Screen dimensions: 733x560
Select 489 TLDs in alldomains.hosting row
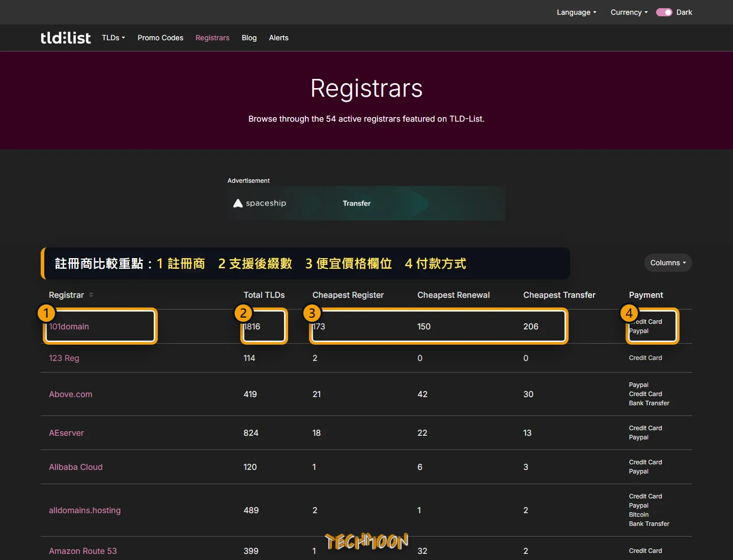click(251, 510)
